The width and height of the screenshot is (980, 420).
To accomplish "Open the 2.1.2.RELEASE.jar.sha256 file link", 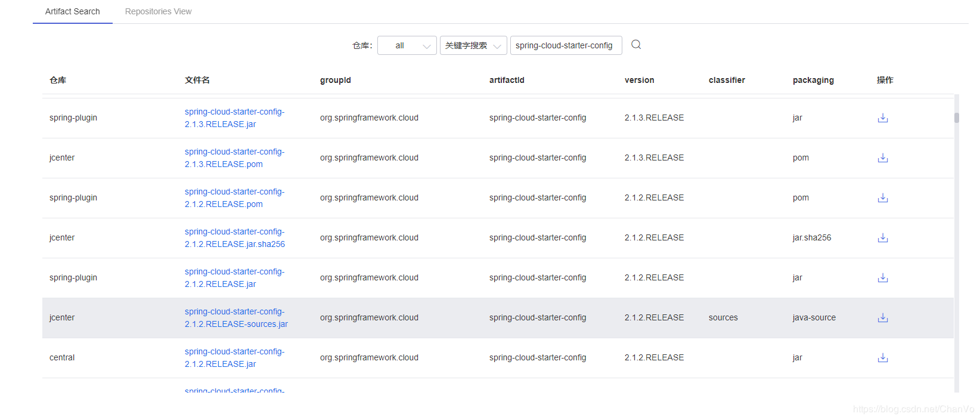I will (x=234, y=238).
